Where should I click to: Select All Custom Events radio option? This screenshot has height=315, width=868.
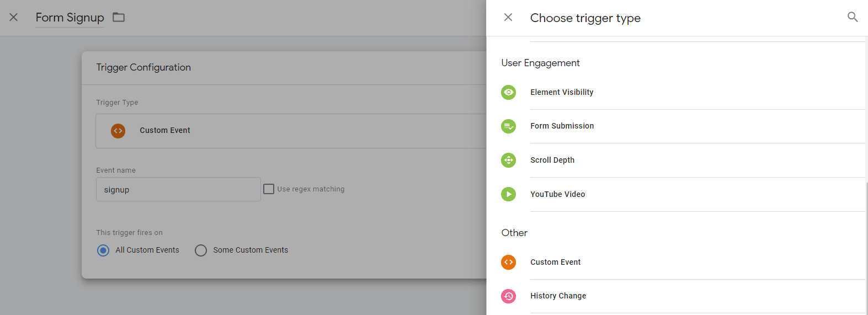[103, 250]
